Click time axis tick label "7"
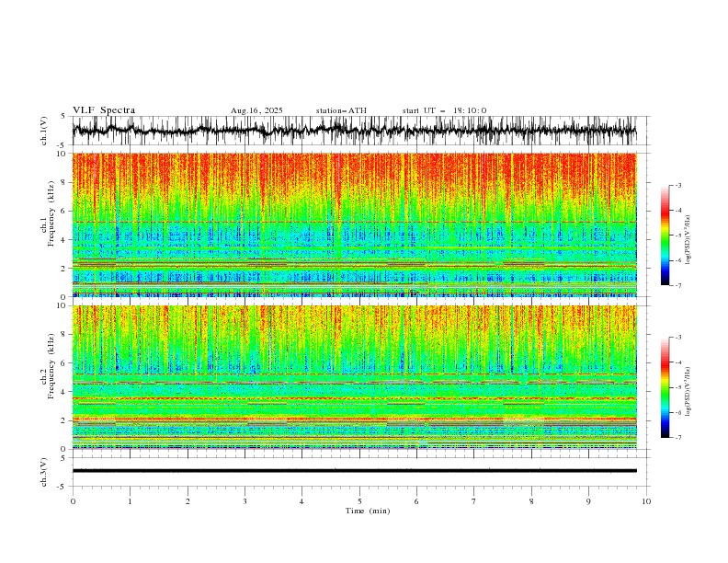The width and height of the screenshot is (728, 563). pos(474,501)
